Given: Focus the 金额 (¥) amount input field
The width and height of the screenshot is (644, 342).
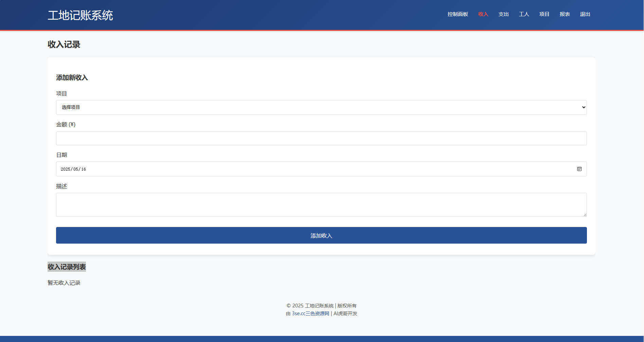Looking at the screenshot, I should point(321,138).
